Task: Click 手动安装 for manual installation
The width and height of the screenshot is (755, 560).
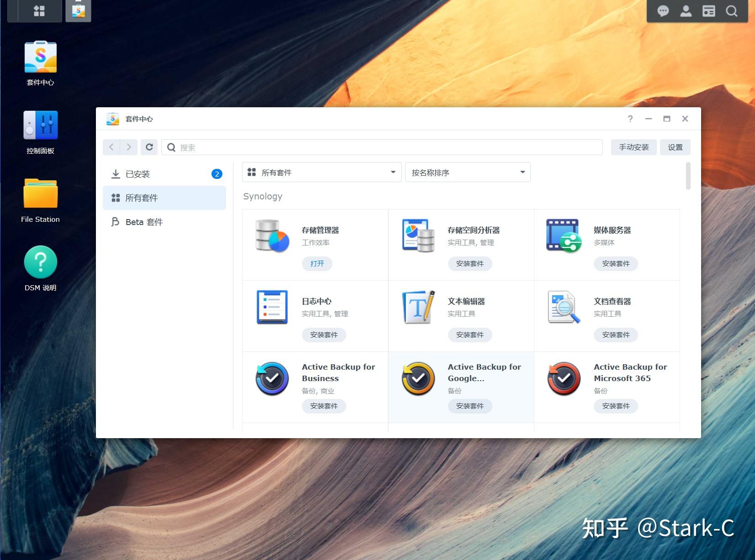Action: click(634, 147)
